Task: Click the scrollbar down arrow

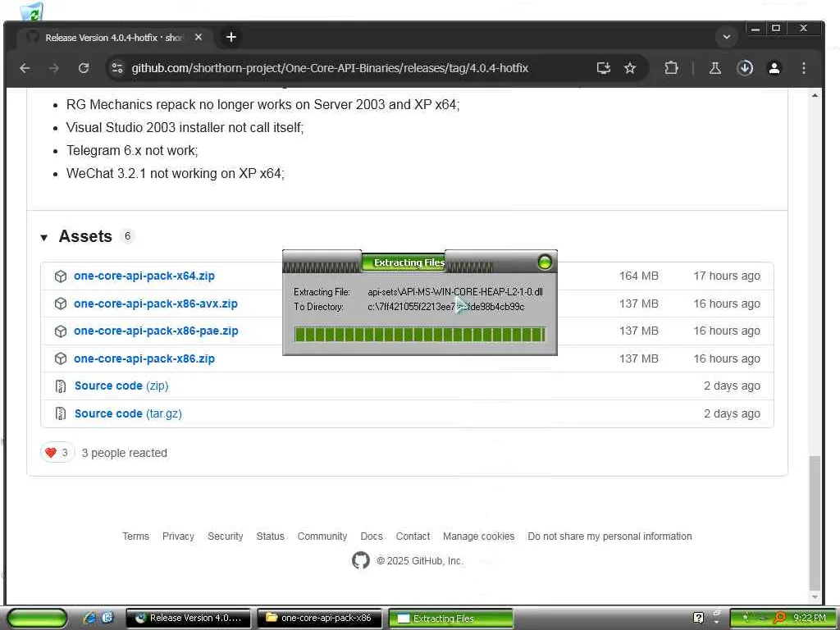Action: [x=815, y=597]
